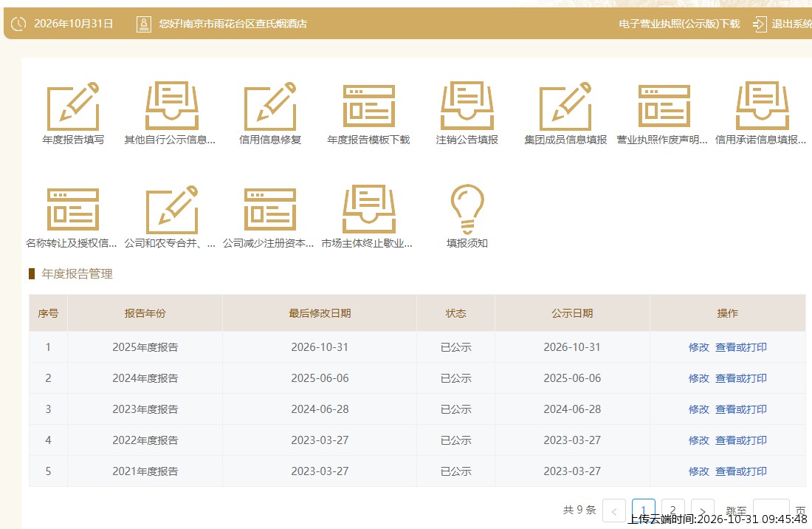Click 查看或打印 for the 2024年度报告 row
This screenshot has height=529, width=812.
coord(740,378)
